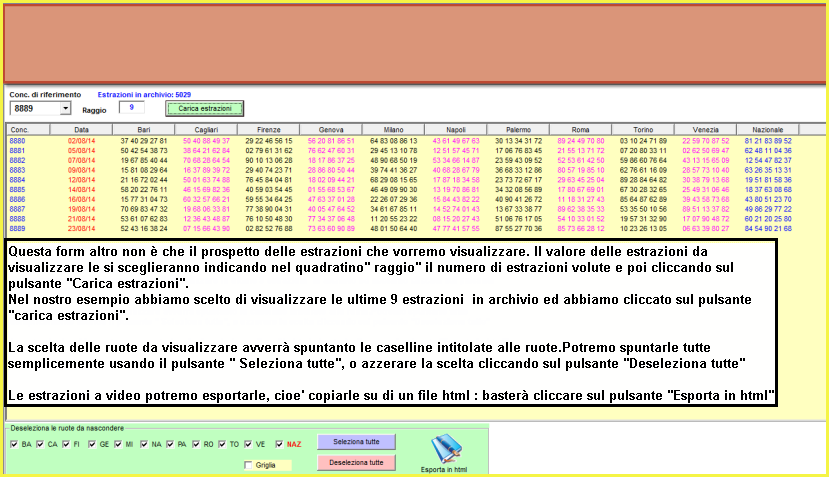The image size is (829, 477).
Task: Click the Data column header
Action: (81, 130)
